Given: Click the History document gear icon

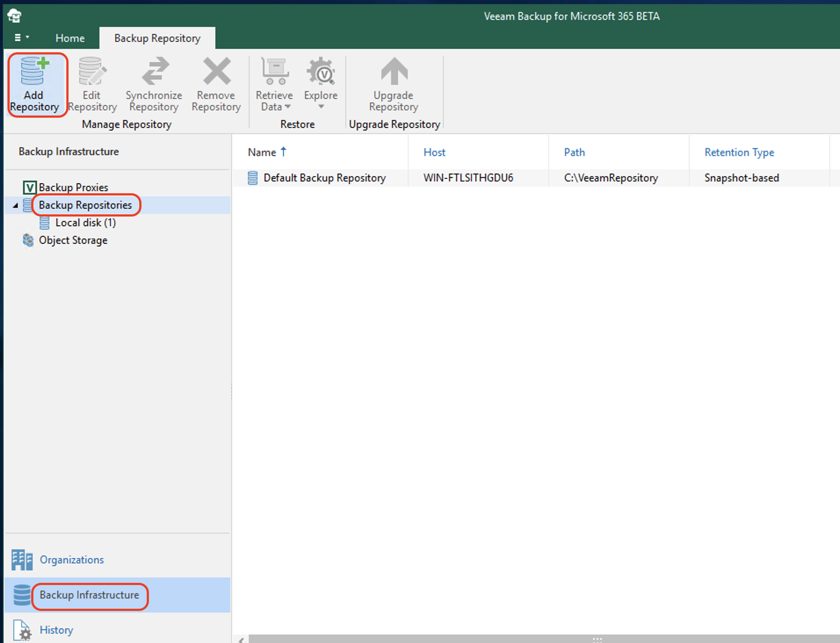Looking at the screenshot, I should [22, 630].
